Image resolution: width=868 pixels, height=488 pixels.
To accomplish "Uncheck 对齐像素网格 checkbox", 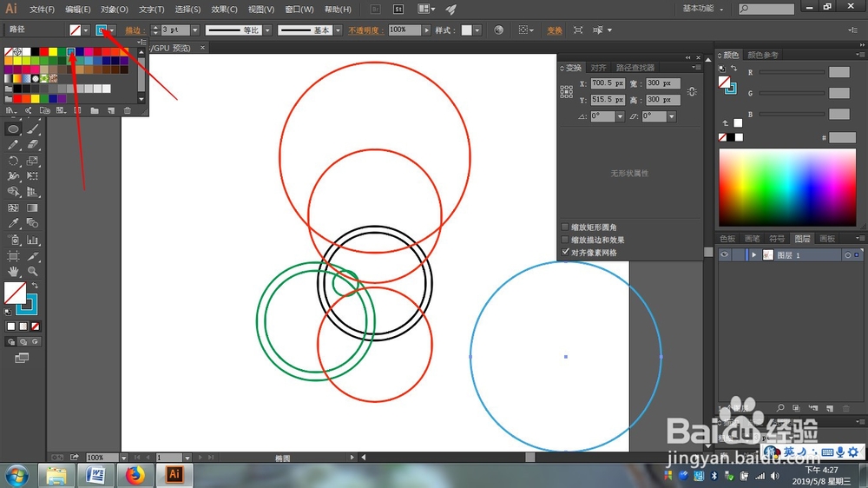I will pyautogui.click(x=565, y=252).
